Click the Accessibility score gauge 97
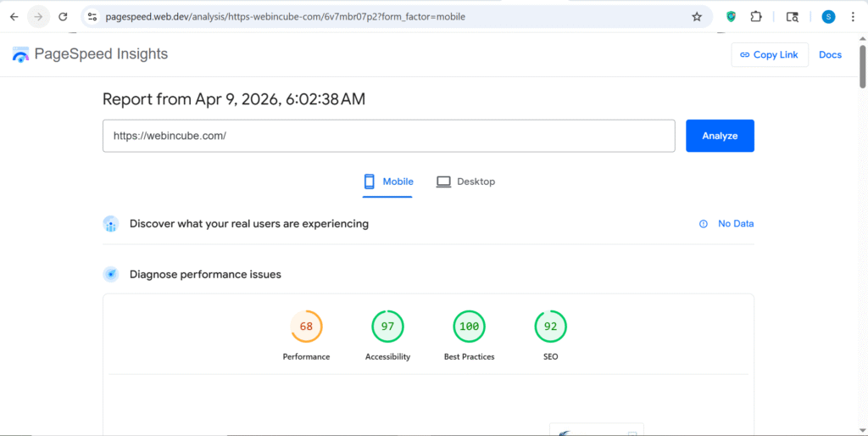Image resolution: width=868 pixels, height=436 pixels. [x=387, y=327]
